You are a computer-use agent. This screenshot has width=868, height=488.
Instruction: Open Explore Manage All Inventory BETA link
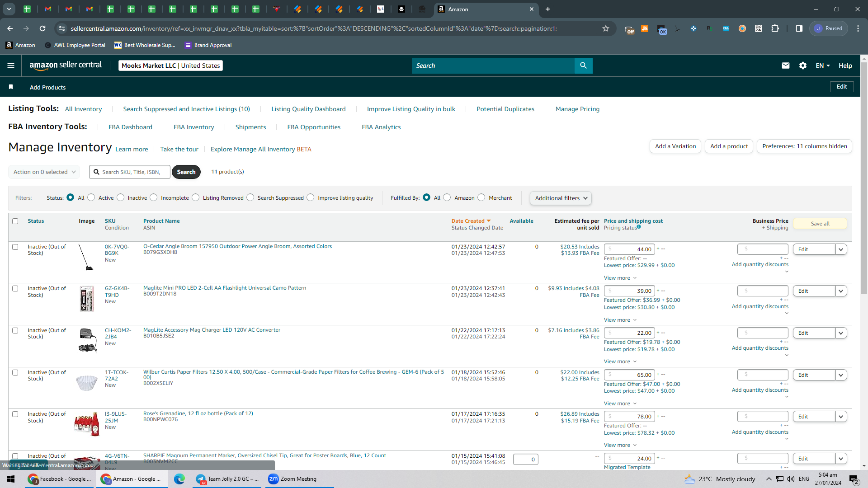click(261, 149)
